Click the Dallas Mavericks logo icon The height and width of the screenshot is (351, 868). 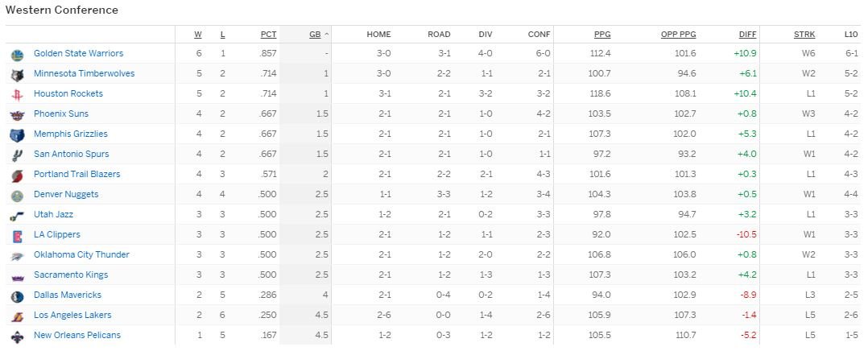[18, 296]
